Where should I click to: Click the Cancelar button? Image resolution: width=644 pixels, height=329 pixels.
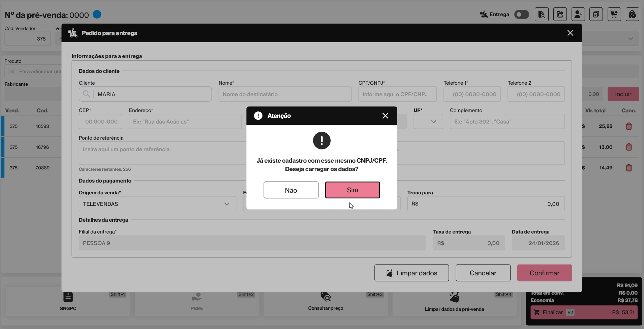(x=483, y=273)
